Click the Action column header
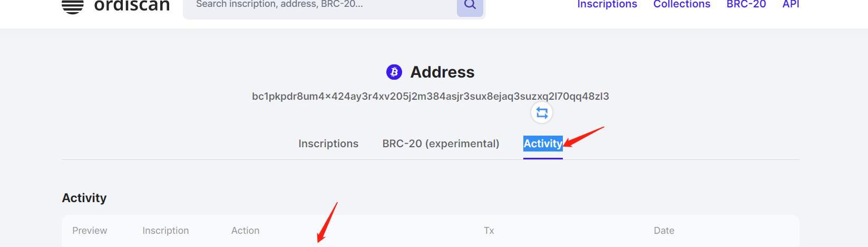This screenshot has height=247, width=868. [245, 231]
